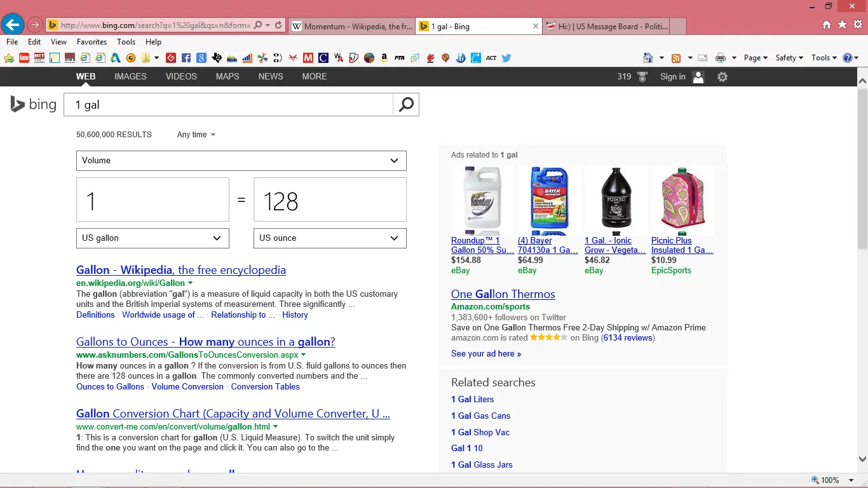Open the Facebook bookmark in Favorites bar
This screenshot has width=868, height=488.
coord(186,58)
